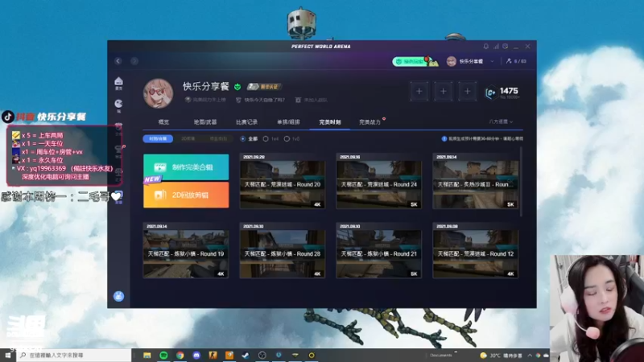The width and height of the screenshot is (644, 362).
Task: Open Steam from the taskbar
Action: point(246,356)
